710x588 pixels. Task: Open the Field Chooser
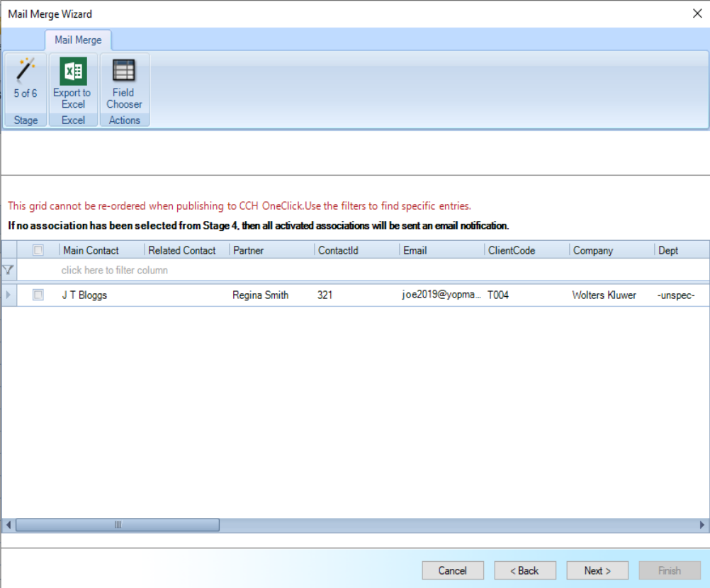coord(124,82)
